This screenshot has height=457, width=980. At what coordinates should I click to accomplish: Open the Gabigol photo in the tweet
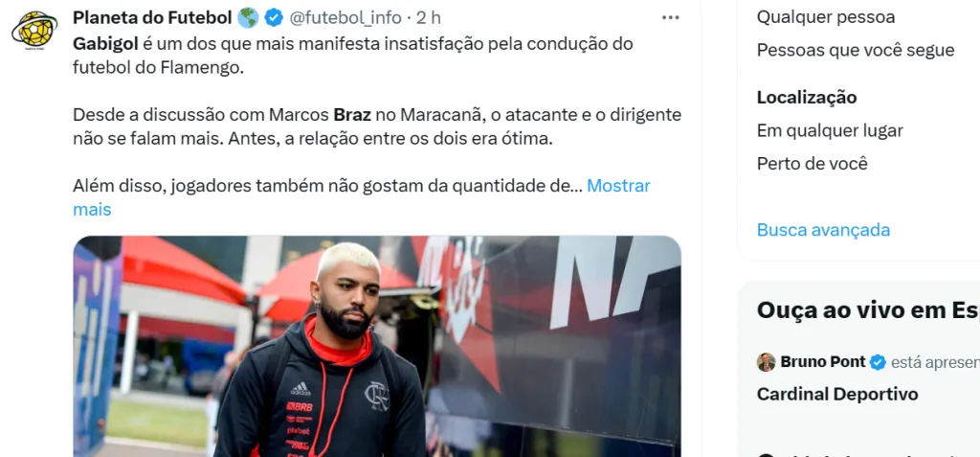point(377,346)
